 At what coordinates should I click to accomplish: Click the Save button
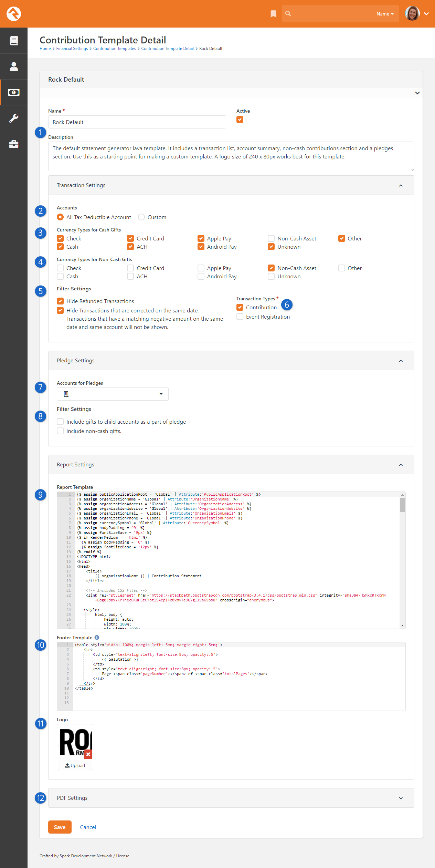60,827
